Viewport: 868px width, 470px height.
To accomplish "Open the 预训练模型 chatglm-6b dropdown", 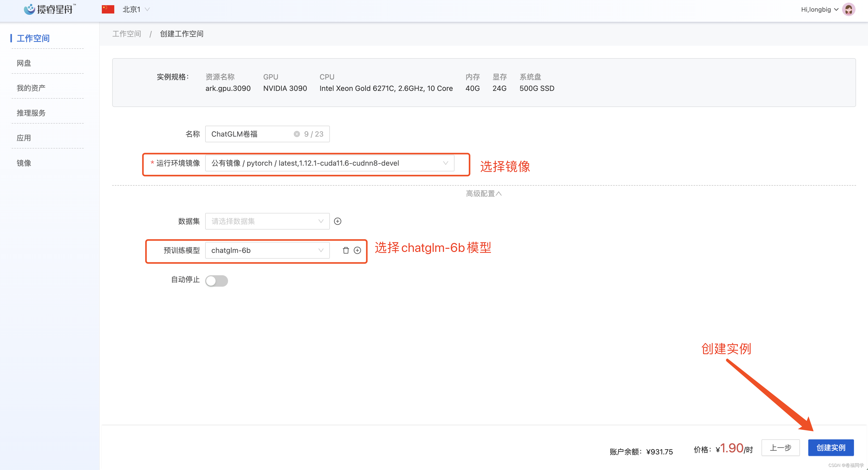I will click(x=267, y=250).
